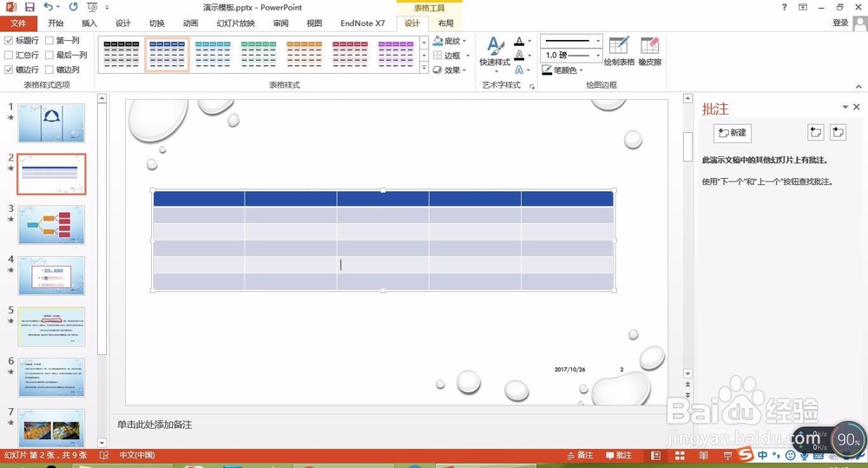This screenshot has width=868, height=468.
Task: Click 中文(中国) language in status bar
Action: click(x=137, y=455)
